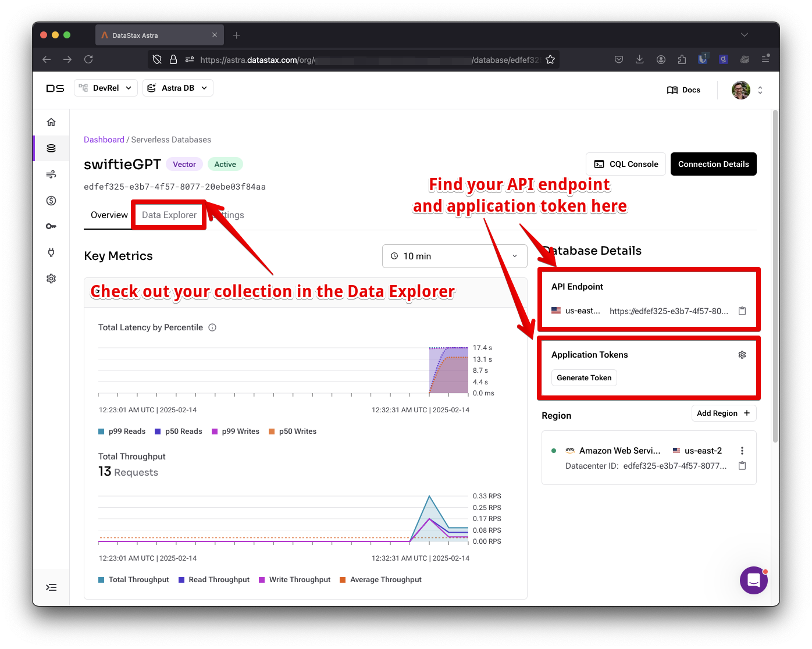Reload the page in browser
The height and width of the screenshot is (649, 812).
click(88, 59)
